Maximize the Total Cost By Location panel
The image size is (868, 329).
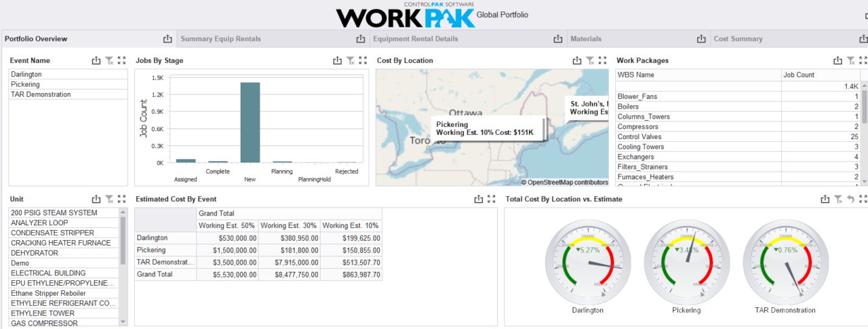pos(863,199)
